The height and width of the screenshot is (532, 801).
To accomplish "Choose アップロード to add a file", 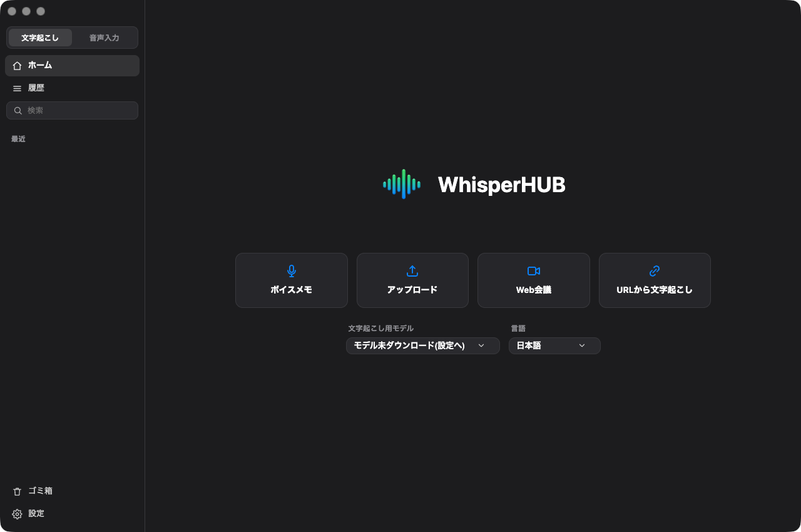I will pos(412,280).
